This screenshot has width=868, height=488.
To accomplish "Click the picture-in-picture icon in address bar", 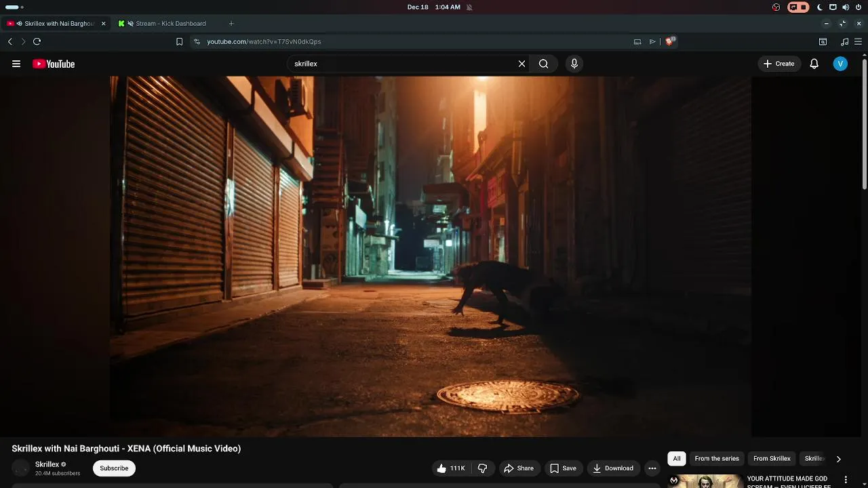I will tap(637, 41).
